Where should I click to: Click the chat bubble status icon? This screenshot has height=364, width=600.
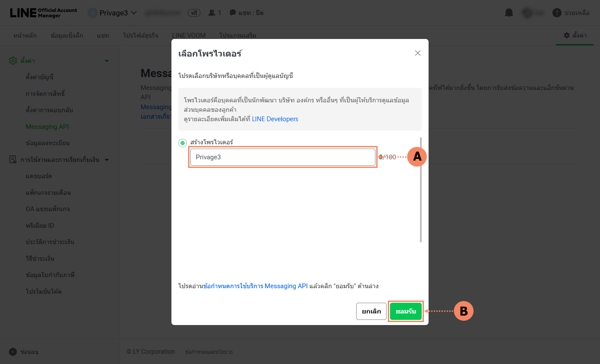[x=233, y=13]
